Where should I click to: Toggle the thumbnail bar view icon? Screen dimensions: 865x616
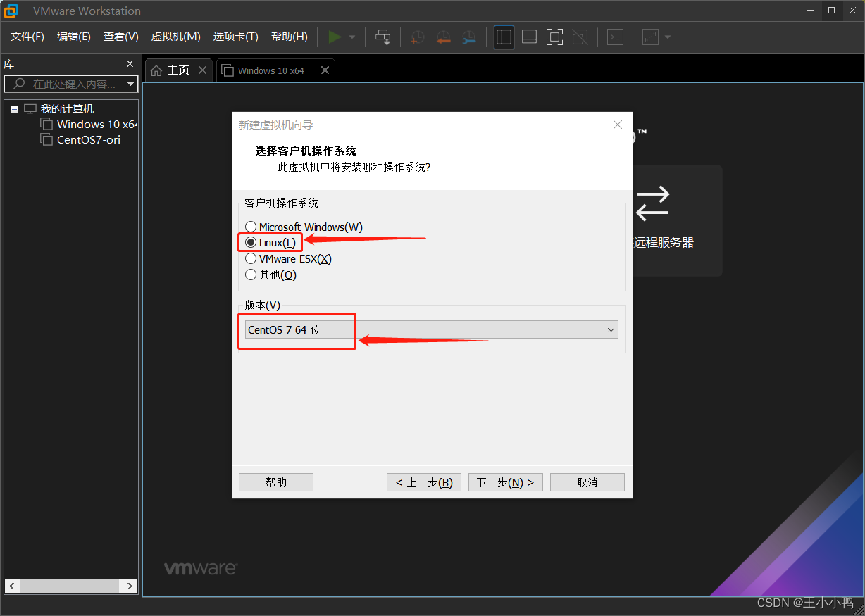point(530,37)
